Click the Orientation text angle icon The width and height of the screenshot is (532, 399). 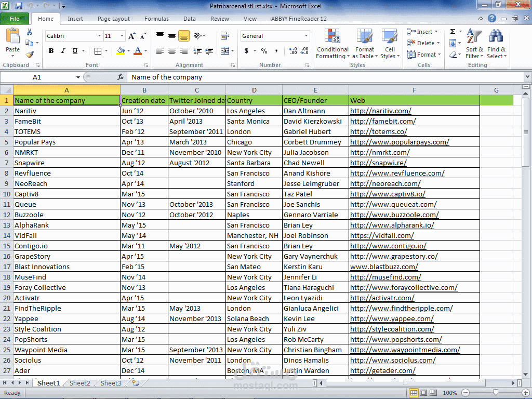[197, 36]
